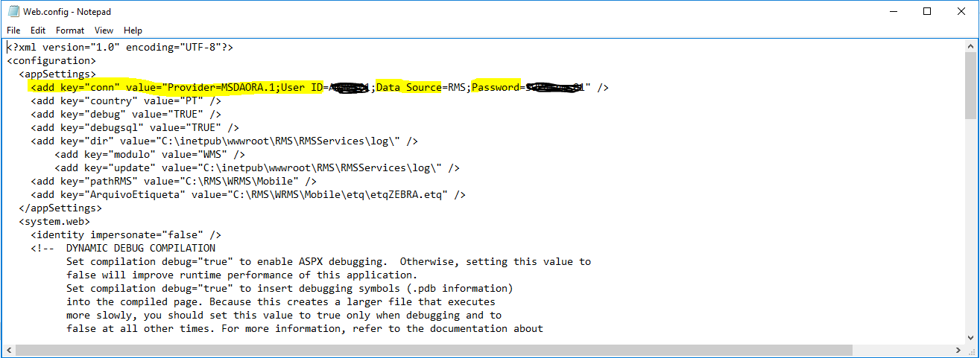Click the key="modulo" value WMS line
This screenshot has width=980, height=358.
[x=150, y=155]
